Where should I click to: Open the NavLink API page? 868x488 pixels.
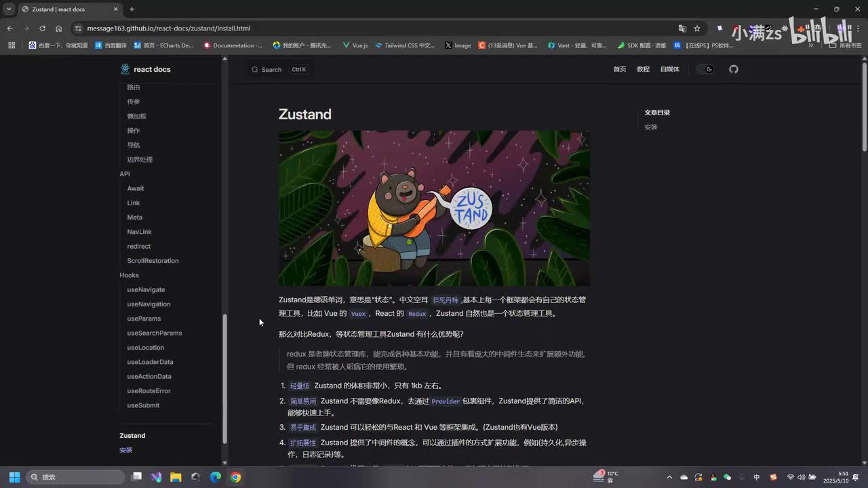[x=140, y=232]
